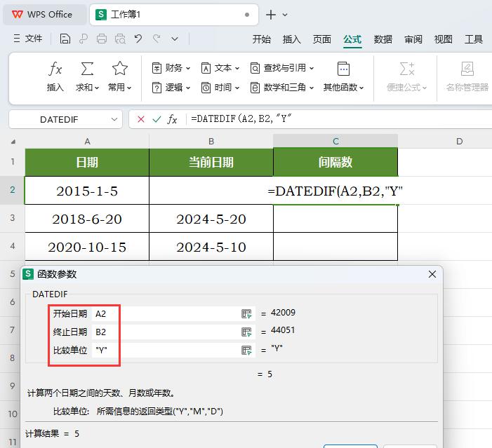Click the select-all corner triangle
Screen dimensions: 492x448
point(13,142)
